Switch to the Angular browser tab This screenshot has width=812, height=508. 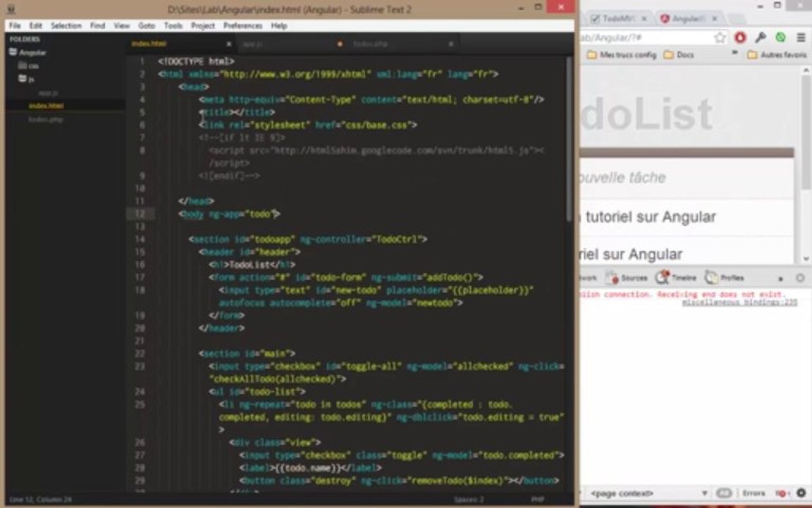[x=689, y=18]
